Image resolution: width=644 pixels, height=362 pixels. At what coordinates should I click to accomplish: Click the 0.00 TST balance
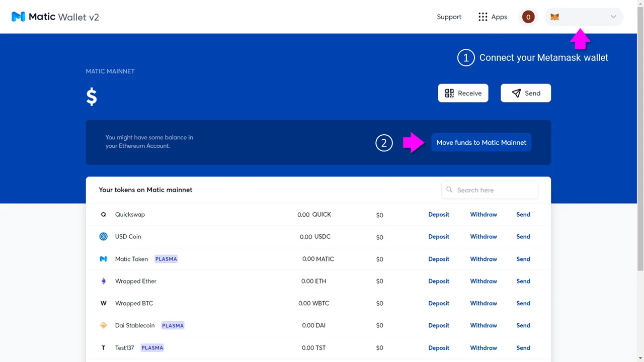pyautogui.click(x=314, y=348)
